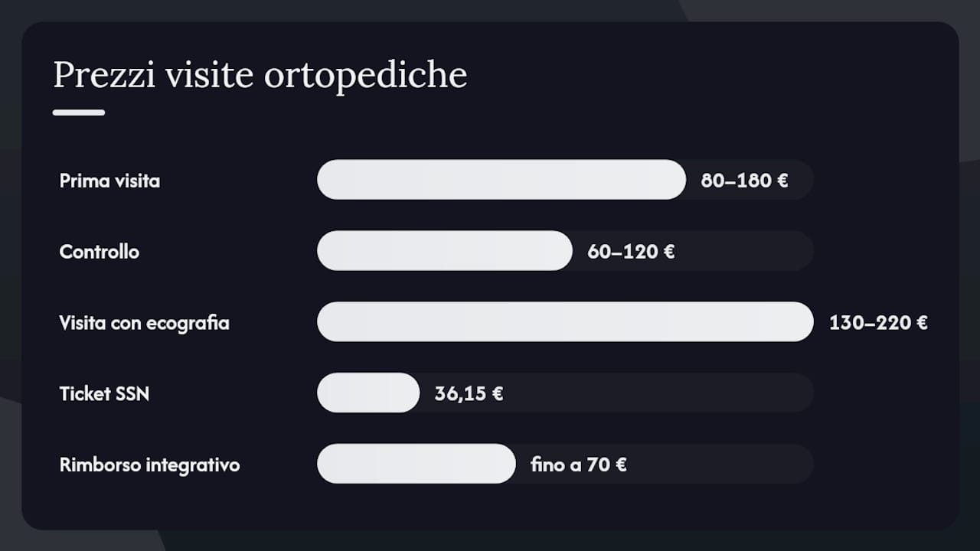Select the Rimborso integrativo label
The width and height of the screenshot is (980, 551).
149,465
